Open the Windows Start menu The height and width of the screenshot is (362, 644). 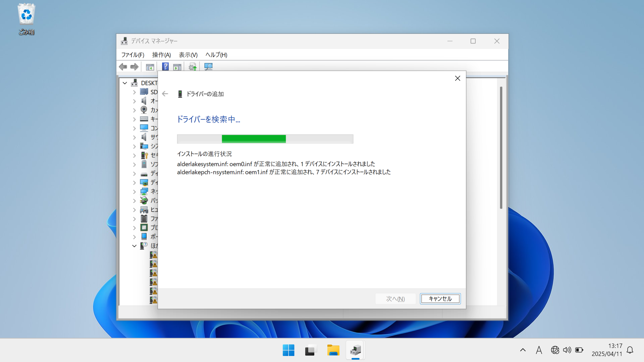[x=288, y=350]
